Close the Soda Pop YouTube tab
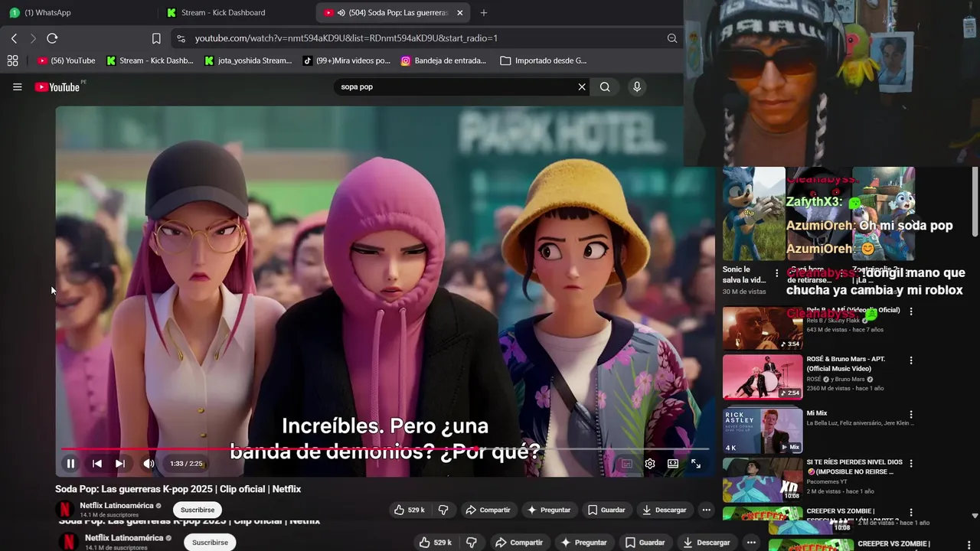 click(x=459, y=13)
